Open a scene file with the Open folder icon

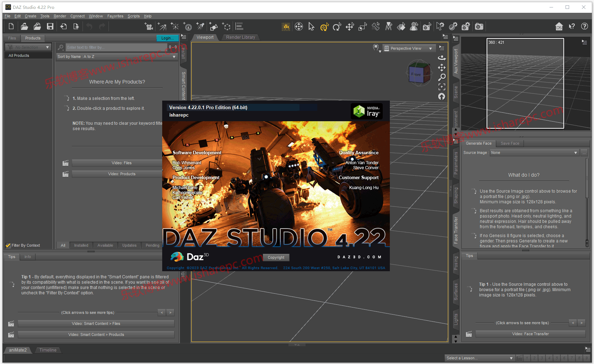[x=24, y=26]
